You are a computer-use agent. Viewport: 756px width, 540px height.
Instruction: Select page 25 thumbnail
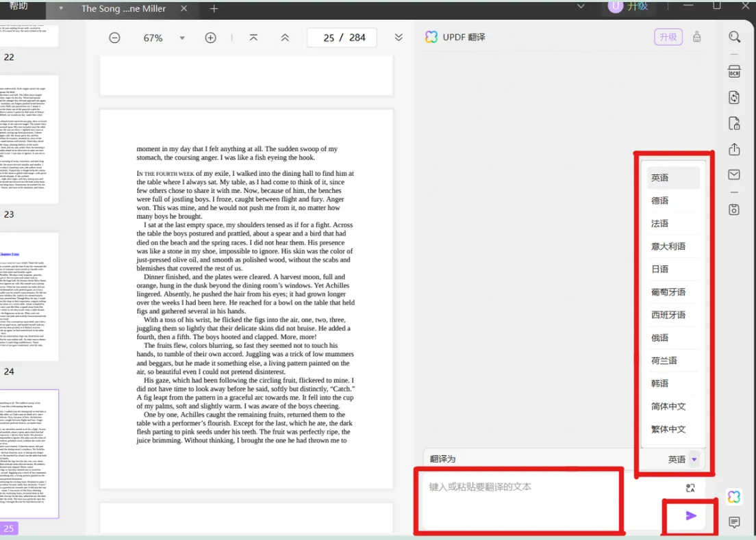point(29,454)
